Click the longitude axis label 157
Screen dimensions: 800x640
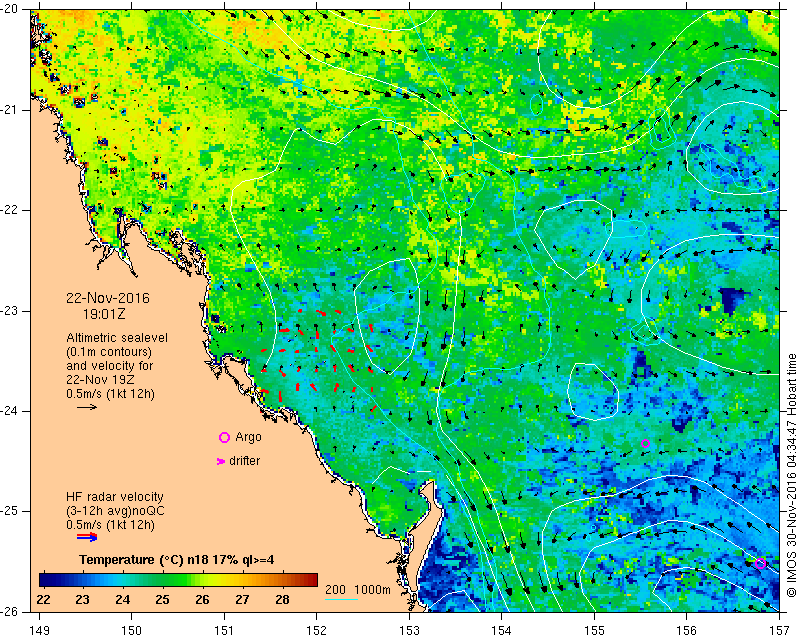[779, 631]
